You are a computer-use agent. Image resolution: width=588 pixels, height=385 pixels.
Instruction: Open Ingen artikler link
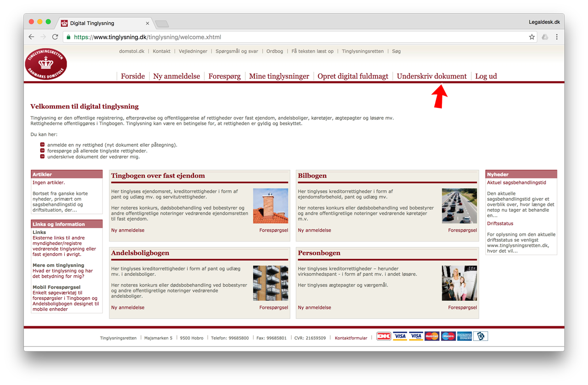(49, 183)
